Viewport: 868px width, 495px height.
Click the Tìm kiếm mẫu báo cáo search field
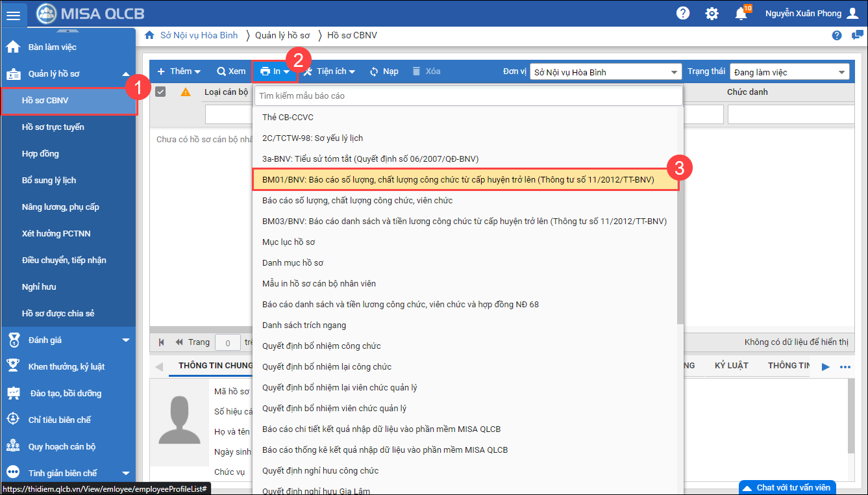click(x=467, y=95)
